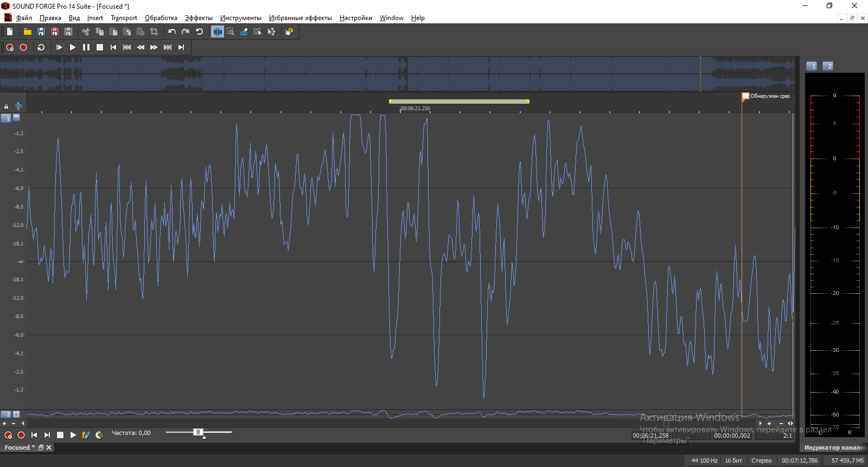Click the Crop/Trim tool icon
This screenshot has height=467, width=868.
coord(154,32)
